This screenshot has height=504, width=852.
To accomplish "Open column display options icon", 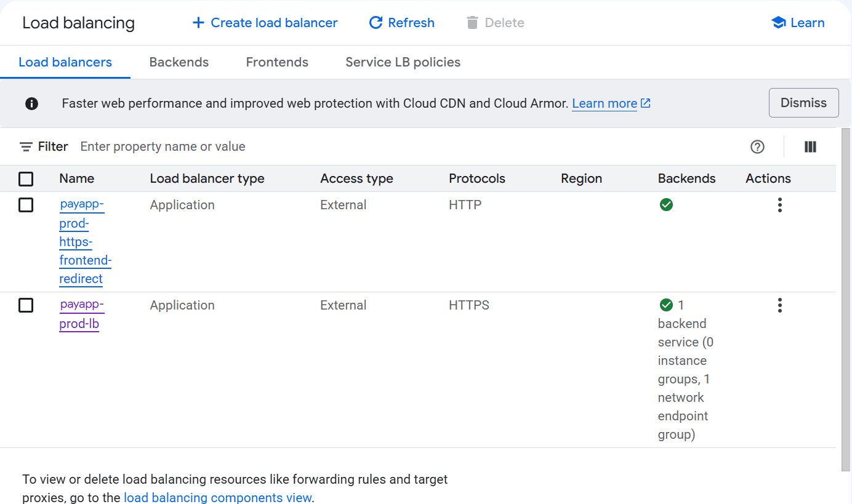I will tap(810, 146).
